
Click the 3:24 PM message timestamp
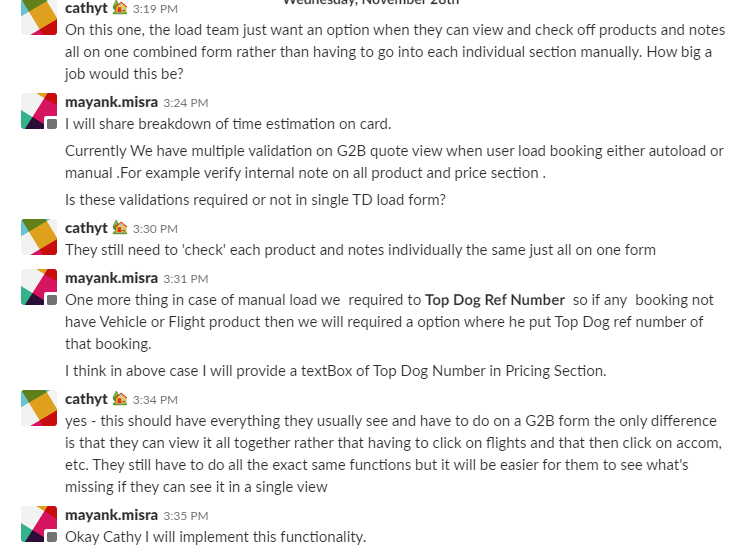click(x=185, y=103)
